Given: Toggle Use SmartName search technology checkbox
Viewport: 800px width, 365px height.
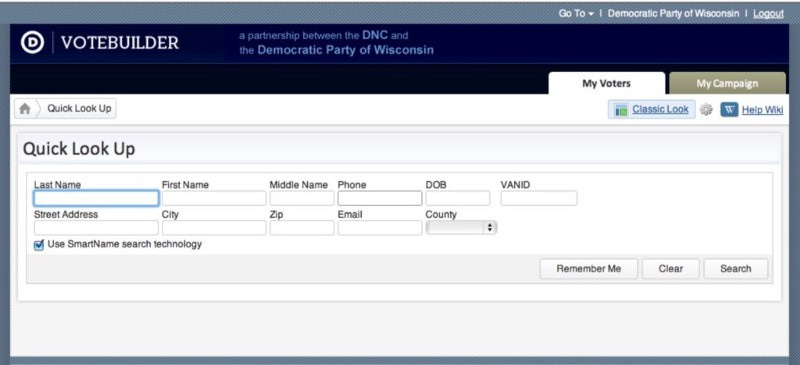Looking at the screenshot, I should 39,246.
